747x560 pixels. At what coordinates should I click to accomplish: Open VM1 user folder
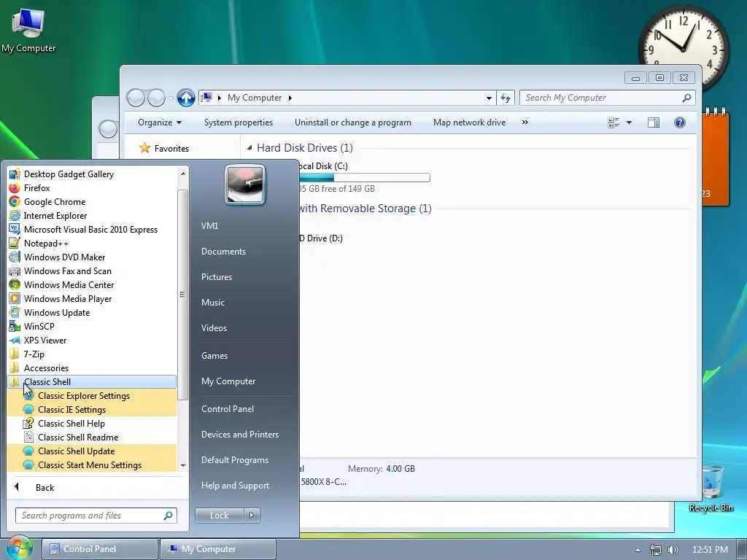click(x=209, y=226)
